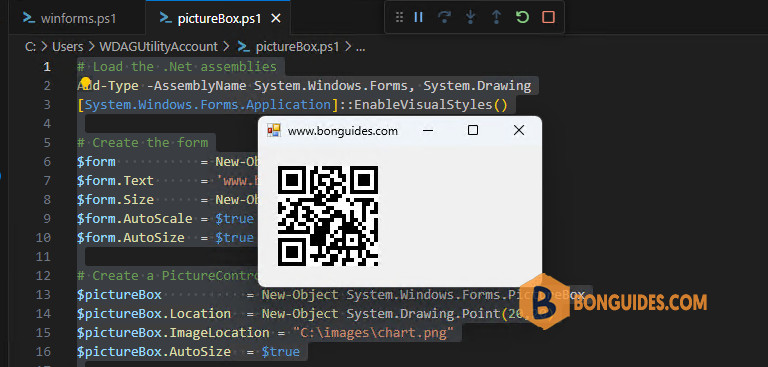This screenshot has width=768, height=367.
Task: Stop debugging with the red square
Action: pyautogui.click(x=549, y=18)
